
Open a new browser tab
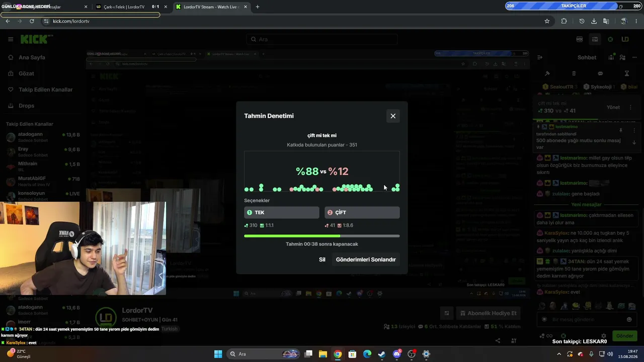pos(258,7)
